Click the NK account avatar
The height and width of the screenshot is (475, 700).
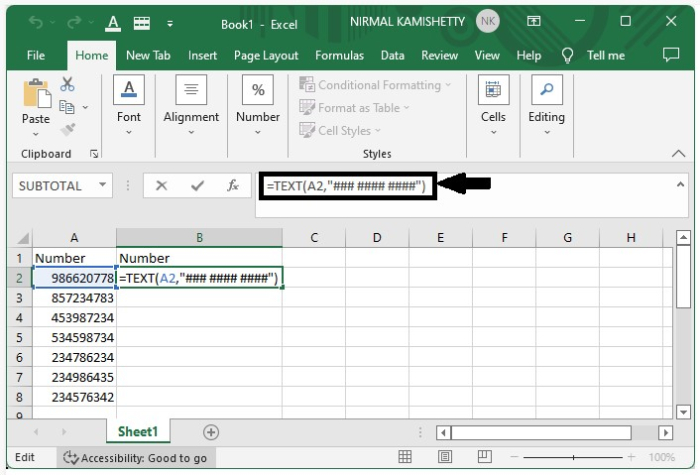tap(488, 21)
